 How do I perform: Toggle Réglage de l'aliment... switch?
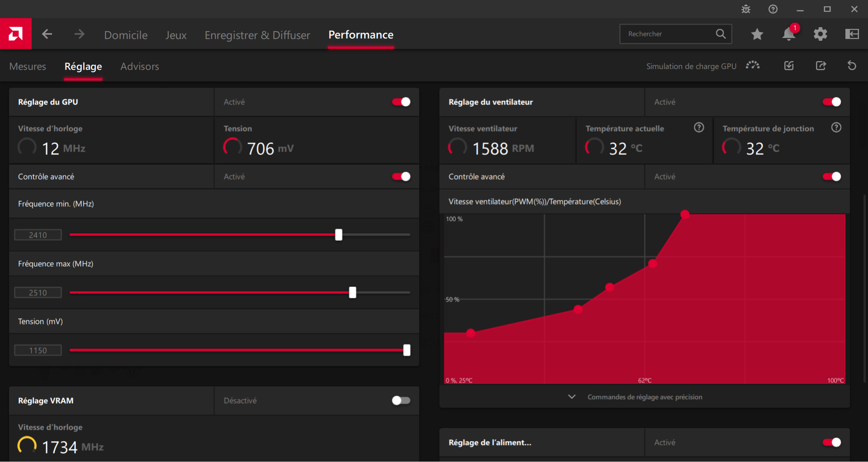tap(832, 442)
